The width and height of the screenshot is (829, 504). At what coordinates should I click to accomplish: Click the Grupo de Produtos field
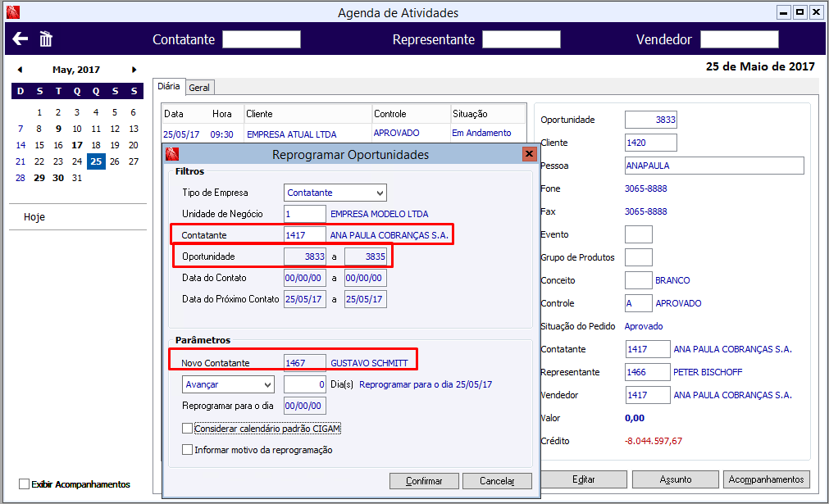coord(639,257)
